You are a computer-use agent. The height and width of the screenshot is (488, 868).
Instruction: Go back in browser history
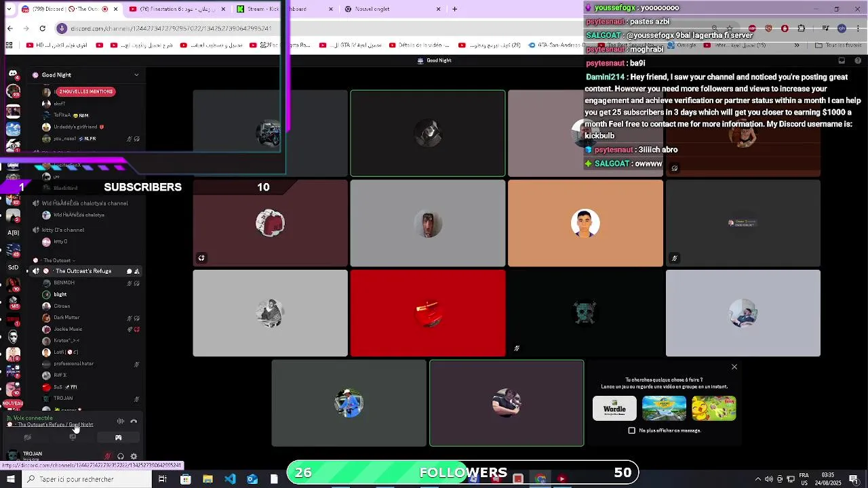pyautogui.click(x=9, y=28)
